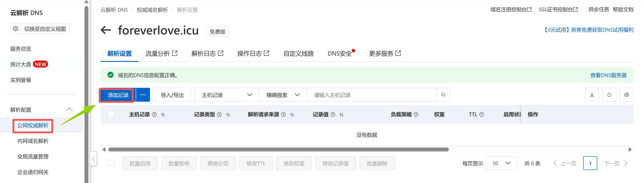This screenshot has height=183, width=644.
Task: Switch to the 流量分析 tab
Action: pyautogui.click(x=161, y=53)
